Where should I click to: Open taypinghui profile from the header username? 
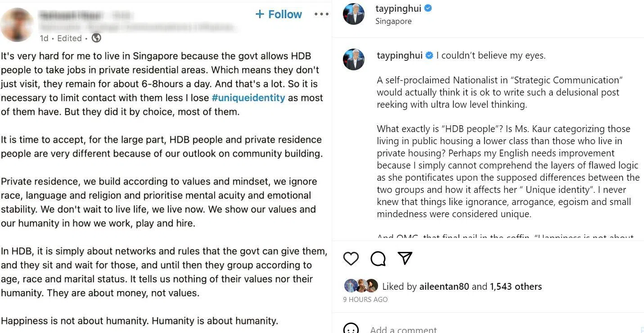398,8
